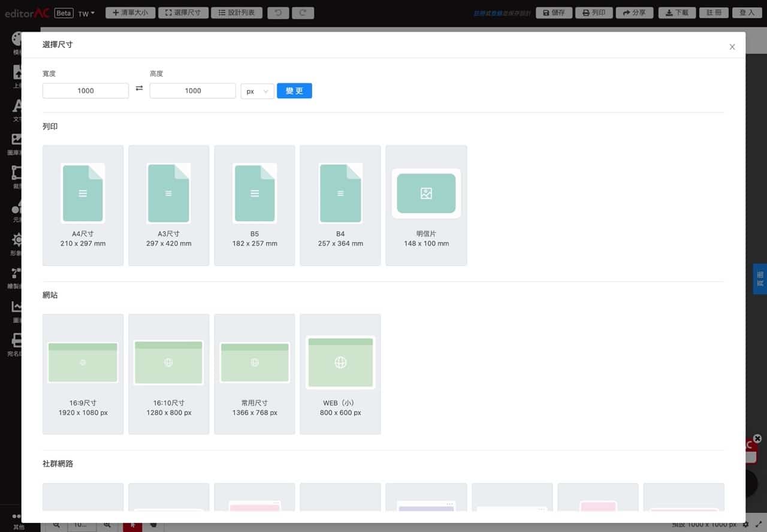The height and width of the screenshot is (532, 767).
Task: Open the text tool (A icon) in sidebar
Action: point(18,110)
